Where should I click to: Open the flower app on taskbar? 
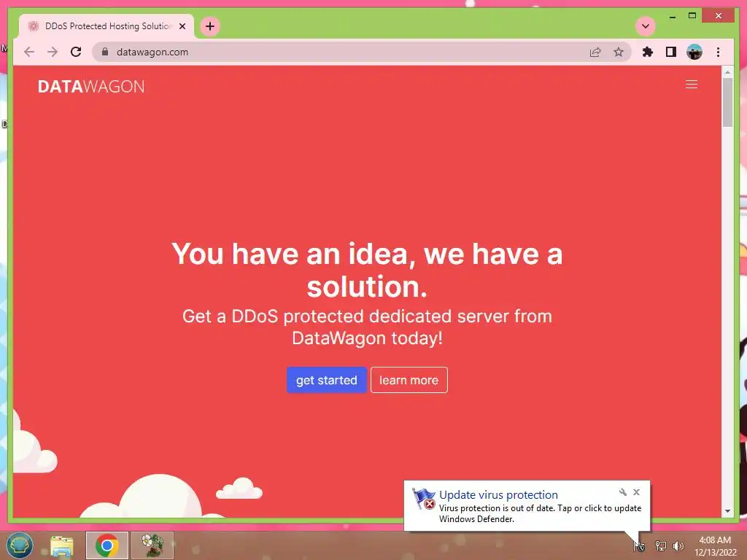coord(152,545)
